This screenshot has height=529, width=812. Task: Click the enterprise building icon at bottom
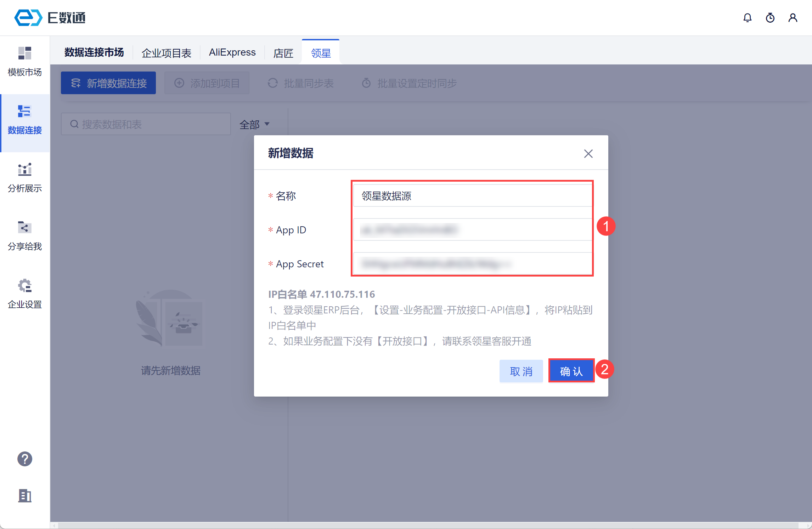(25, 496)
